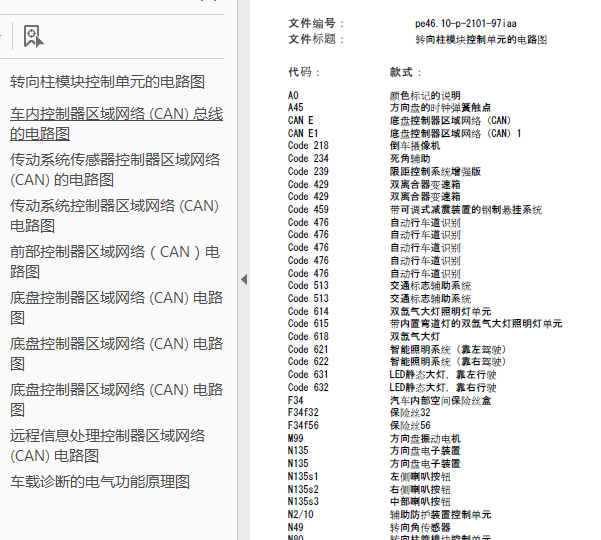601x540 pixels.
Task: Click 转向角传感器 description
Action: tap(420, 527)
